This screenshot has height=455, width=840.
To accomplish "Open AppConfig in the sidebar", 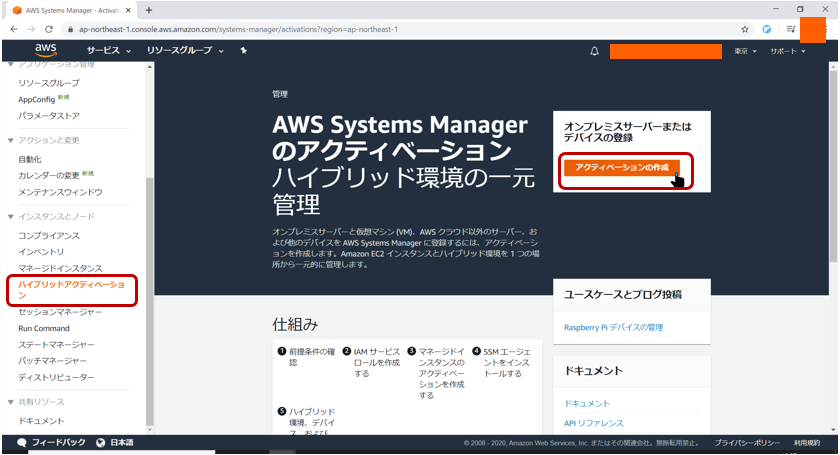I will point(36,100).
